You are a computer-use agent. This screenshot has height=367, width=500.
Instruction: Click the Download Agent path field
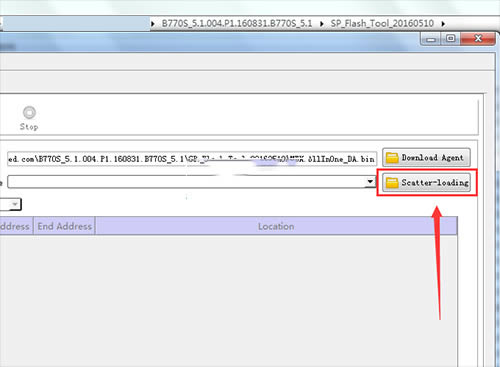point(192,159)
